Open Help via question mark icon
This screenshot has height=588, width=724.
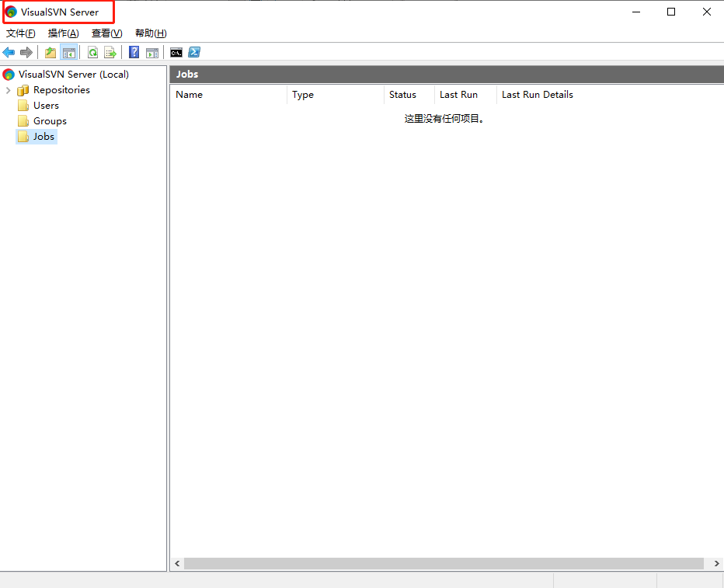(x=134, y=52)
